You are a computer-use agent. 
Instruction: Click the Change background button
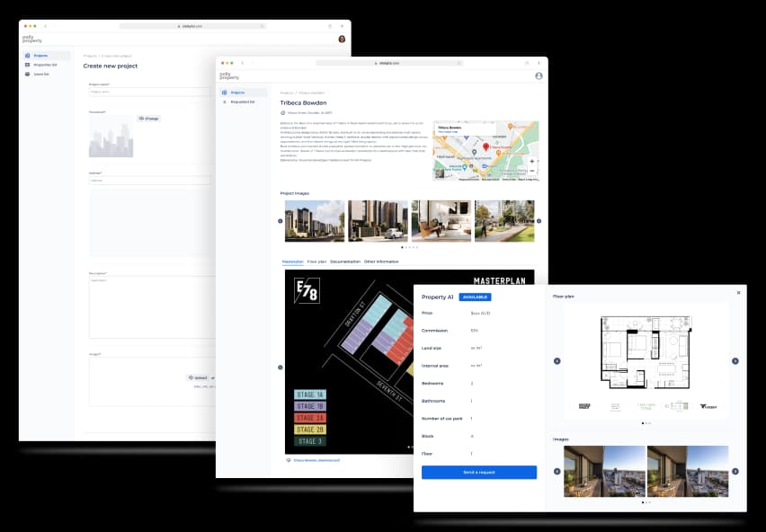click(x=148, y=118)
